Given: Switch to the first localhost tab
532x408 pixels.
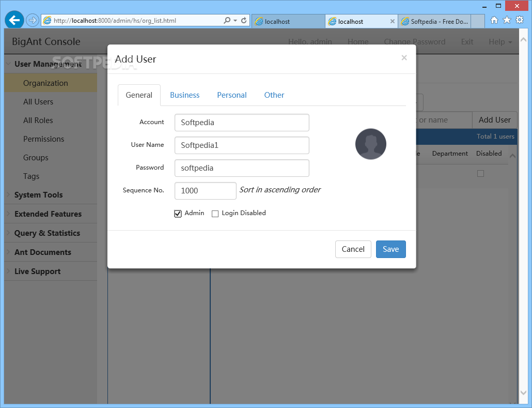Looking at the screenshot, I should (x=288, y=21).
